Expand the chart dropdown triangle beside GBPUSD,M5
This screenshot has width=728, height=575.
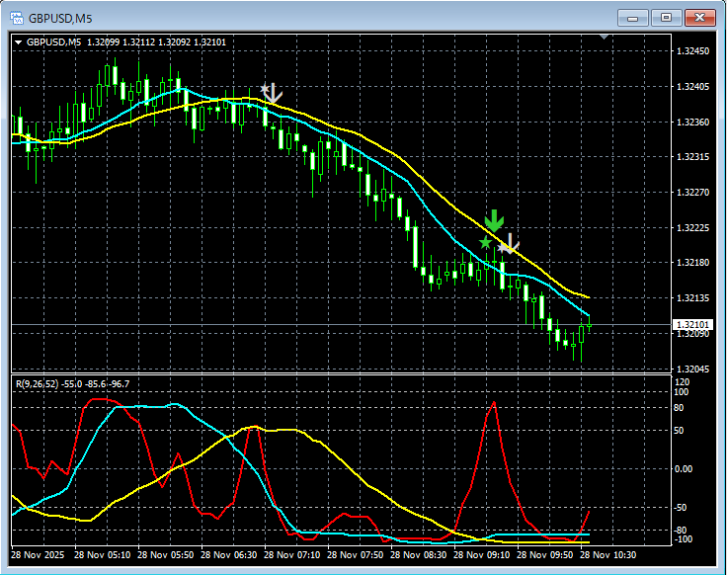coord(18,42)
